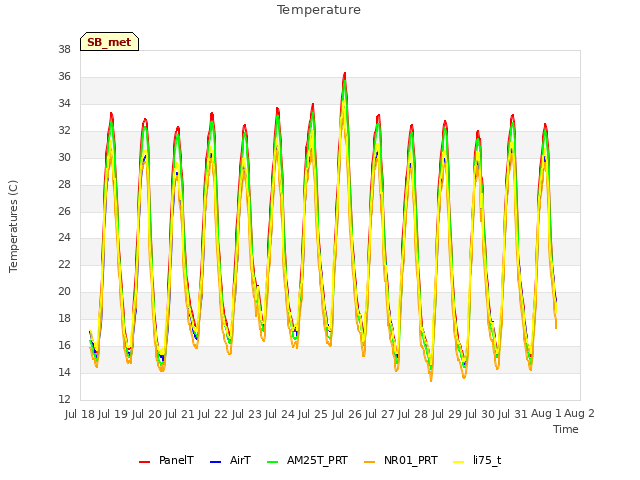The height and width of the screenshot is (480, 640).
Task: Click the SB_met annotation box
Action: [x=109, y=42]
